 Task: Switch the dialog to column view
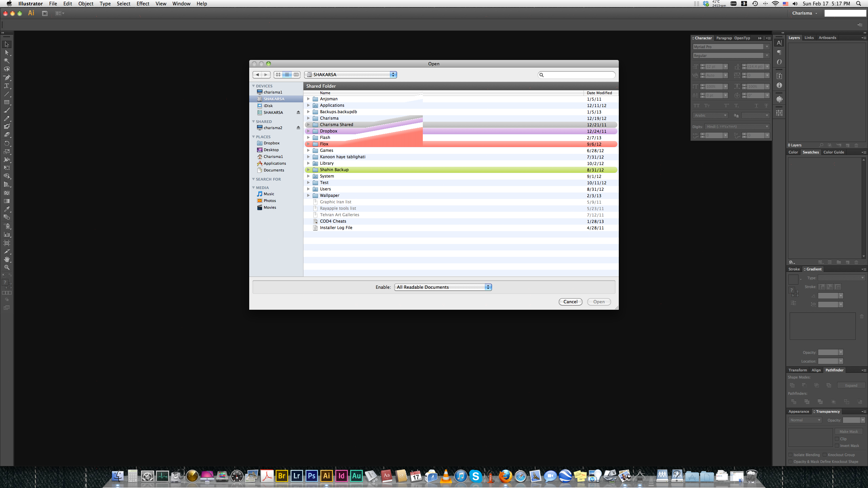[296, 75]
